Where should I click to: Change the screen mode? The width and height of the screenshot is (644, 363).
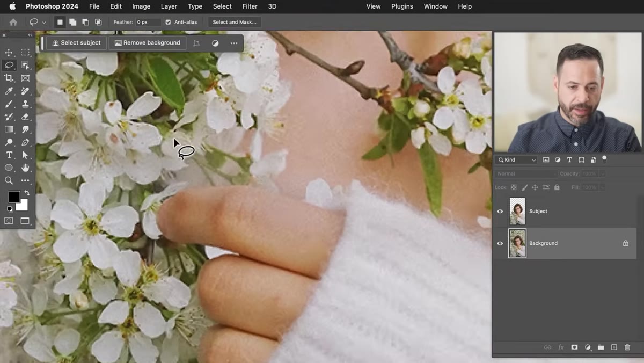pyautogui.click(x=25, y=221)
